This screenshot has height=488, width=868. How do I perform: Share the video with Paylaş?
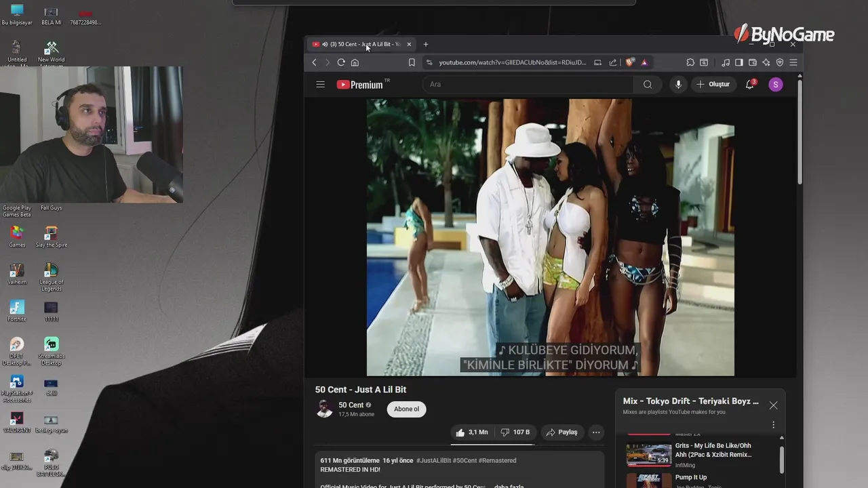[562, 432]
